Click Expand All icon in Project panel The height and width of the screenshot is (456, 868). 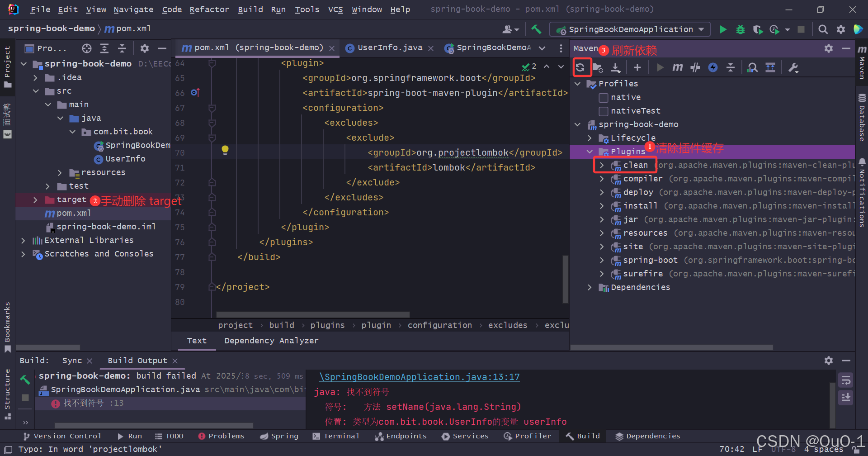click(x=104, y=48)
